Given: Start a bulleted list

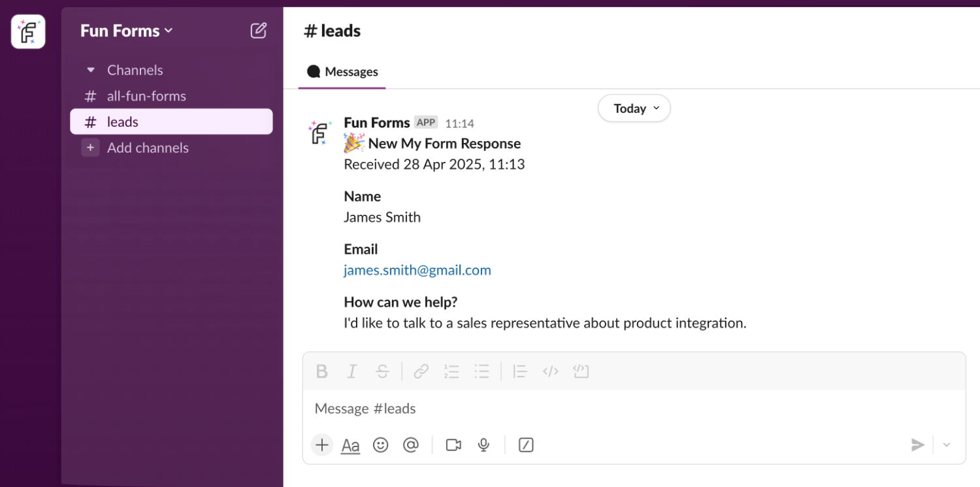Looking at the screenshot, I should (x=482, y=371).
